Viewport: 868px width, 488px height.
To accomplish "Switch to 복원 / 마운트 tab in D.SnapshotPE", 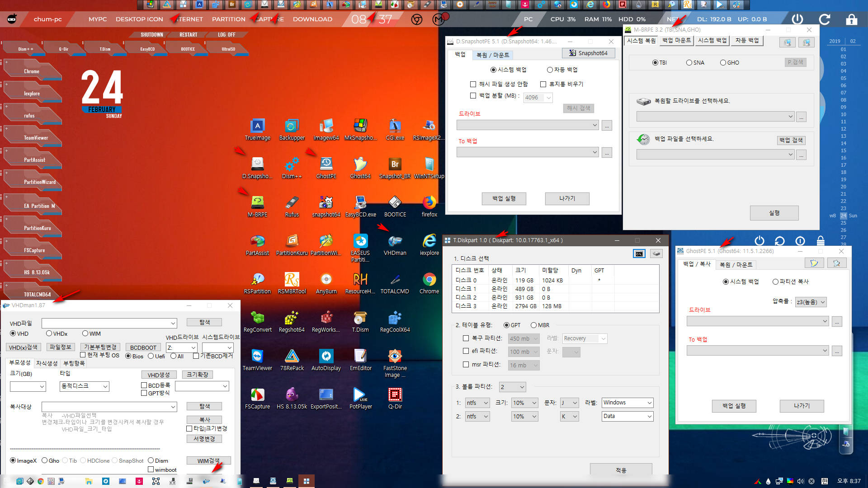I will 492,55.
